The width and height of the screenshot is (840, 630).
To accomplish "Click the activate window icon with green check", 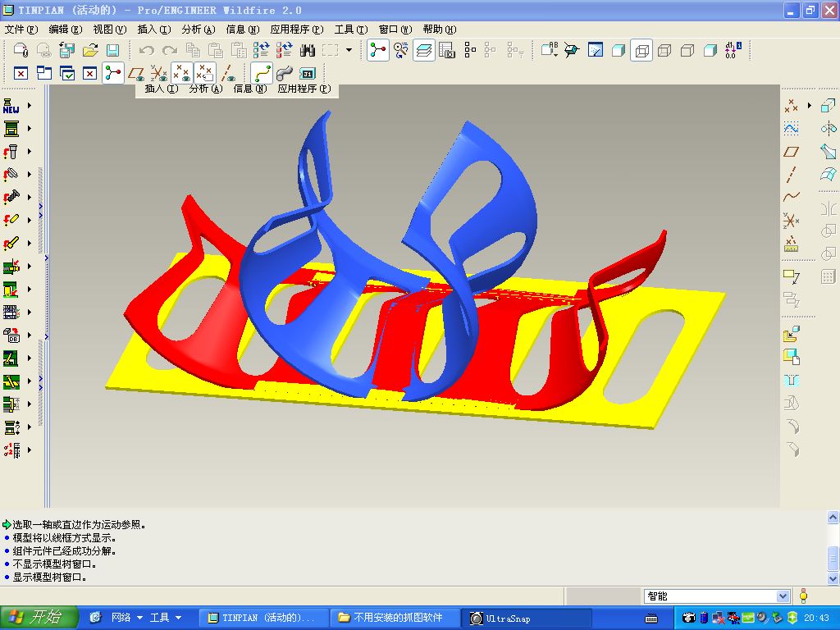I will [x=67, y=73].
